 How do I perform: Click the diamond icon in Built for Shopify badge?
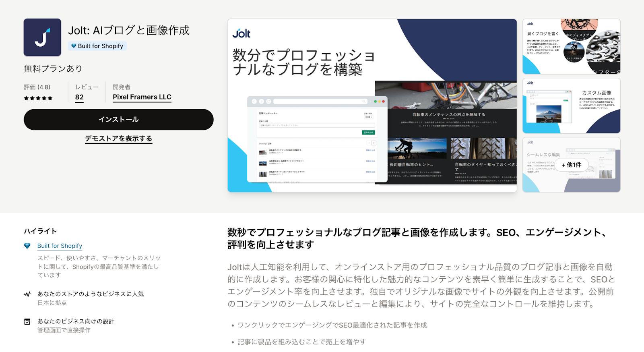[x=74, y=46]
